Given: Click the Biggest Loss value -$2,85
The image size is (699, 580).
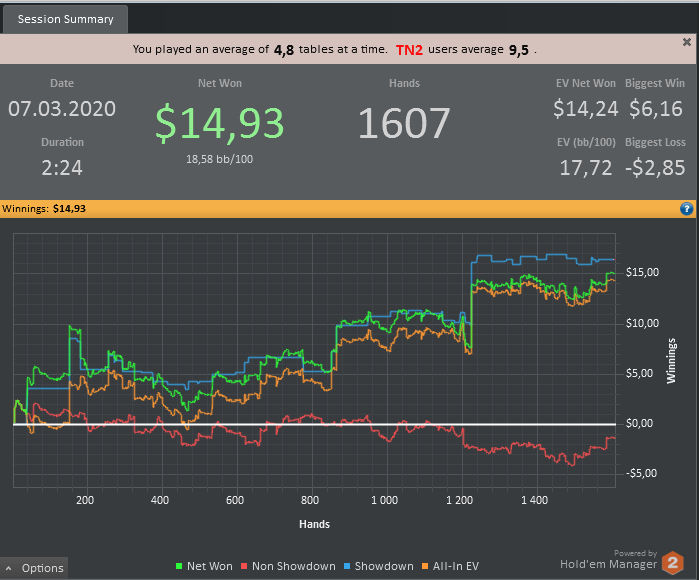Looking at the screenshot, I should coord(655,168).
